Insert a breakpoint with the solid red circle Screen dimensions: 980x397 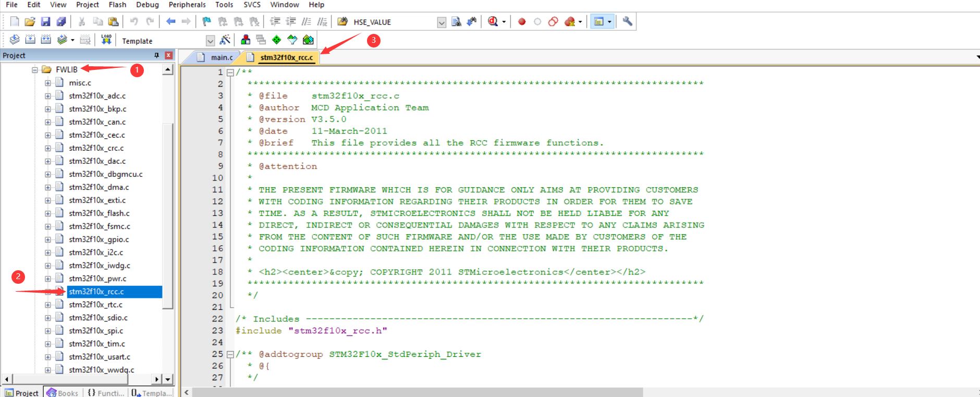(x=522, y=21)
